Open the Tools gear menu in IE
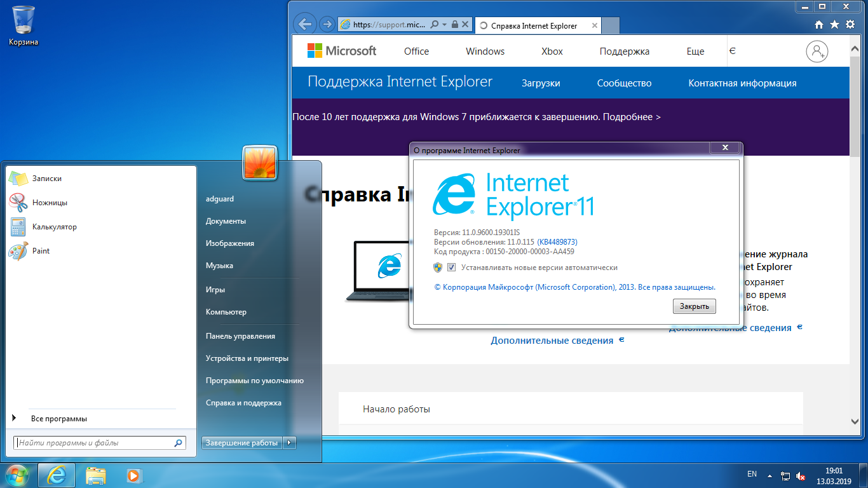Viewport: 868px width, 488px height. point(850,25)
